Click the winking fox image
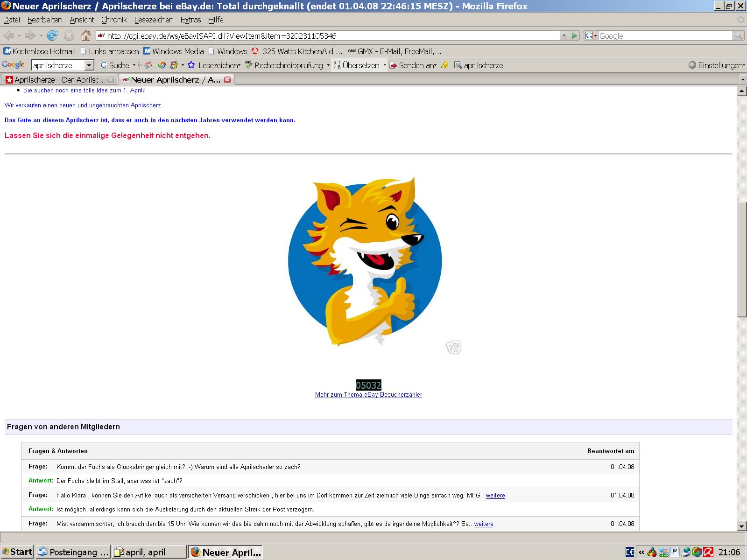The width and height of the screenshot is (747, 560). pos(365,261)
